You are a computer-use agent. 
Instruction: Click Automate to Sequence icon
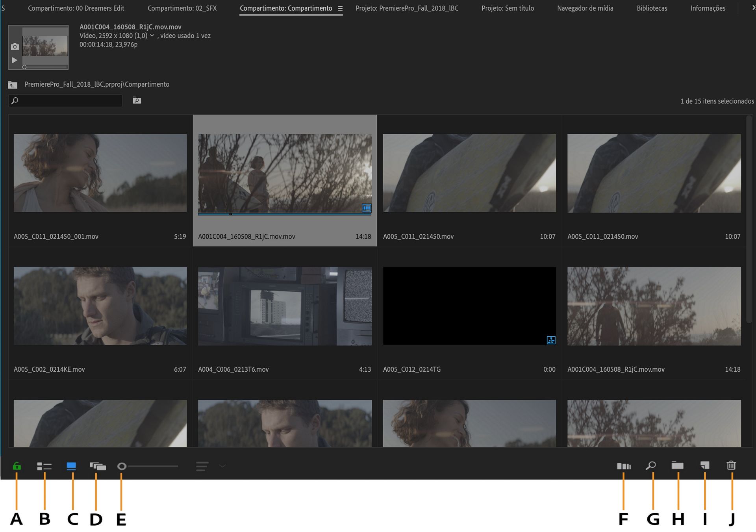(623, 466)
